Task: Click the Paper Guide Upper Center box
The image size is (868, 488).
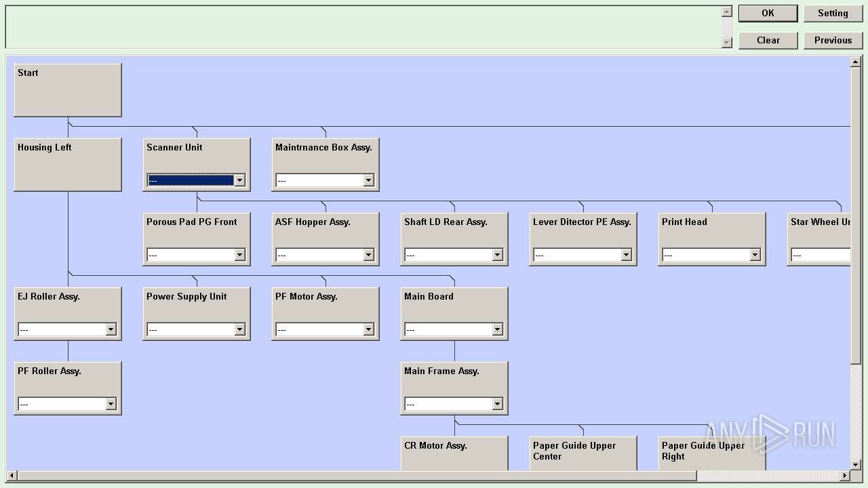Action: (583, 453)
